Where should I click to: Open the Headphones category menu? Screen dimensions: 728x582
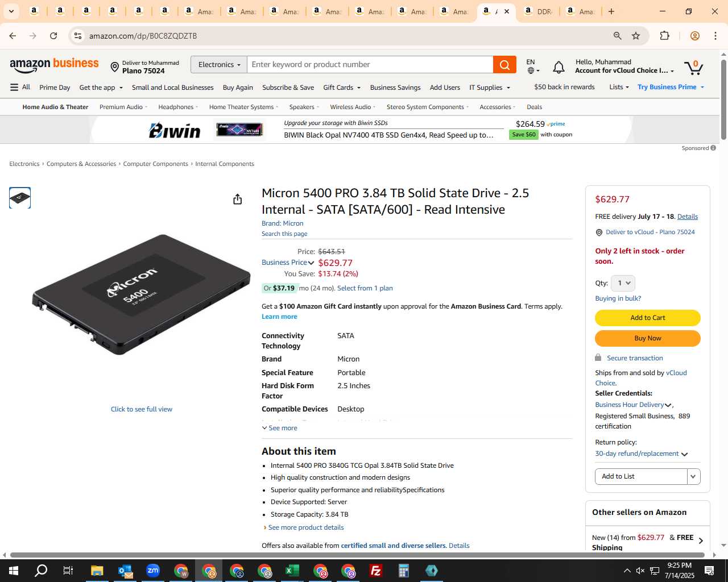pyautogui.click(x=178, y=107)
